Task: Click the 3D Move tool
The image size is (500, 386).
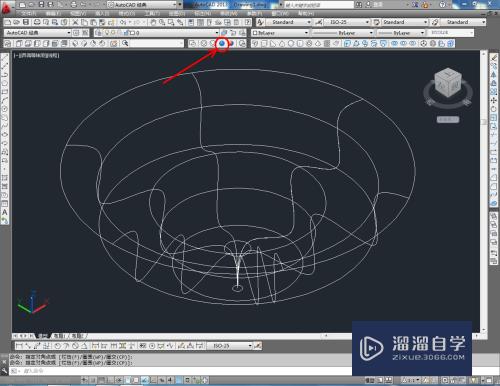Action: [423, 43]
